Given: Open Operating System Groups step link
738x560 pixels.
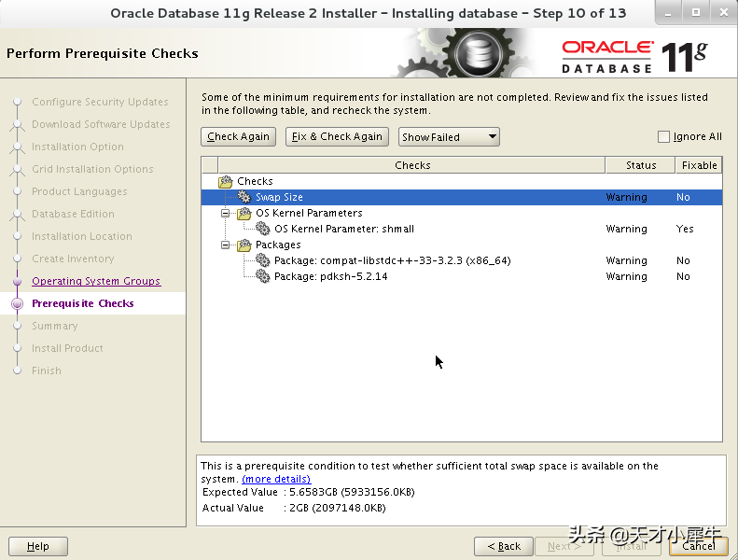Looking at the screenshot, I should click(x=96, y=281).
